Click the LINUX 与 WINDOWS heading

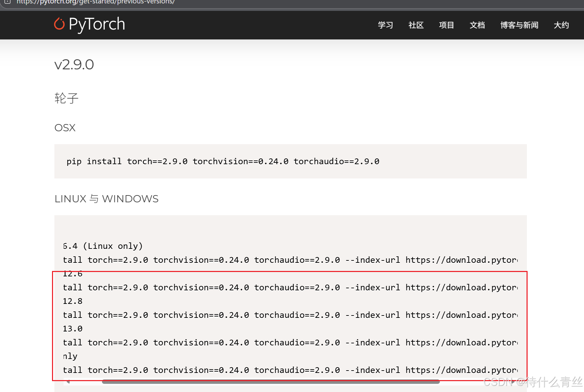(x=106, y=199)
